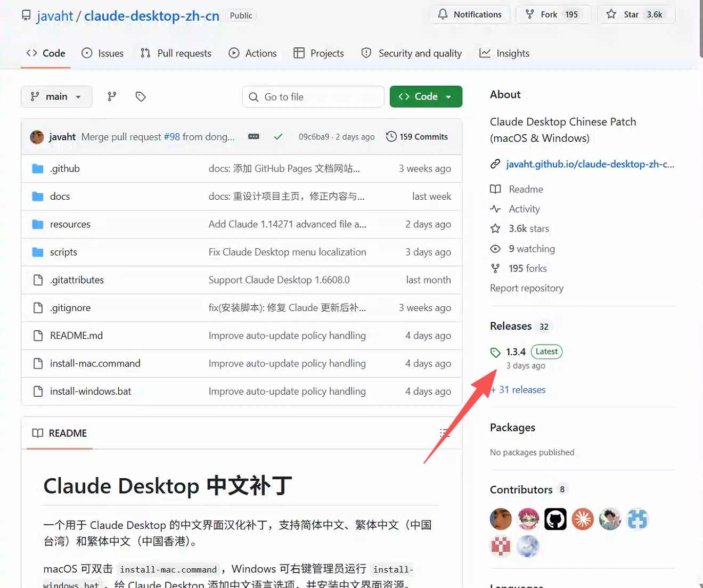Open the blue cross identicon contributor avatar
Screen dimensions: 703x588
637,519
